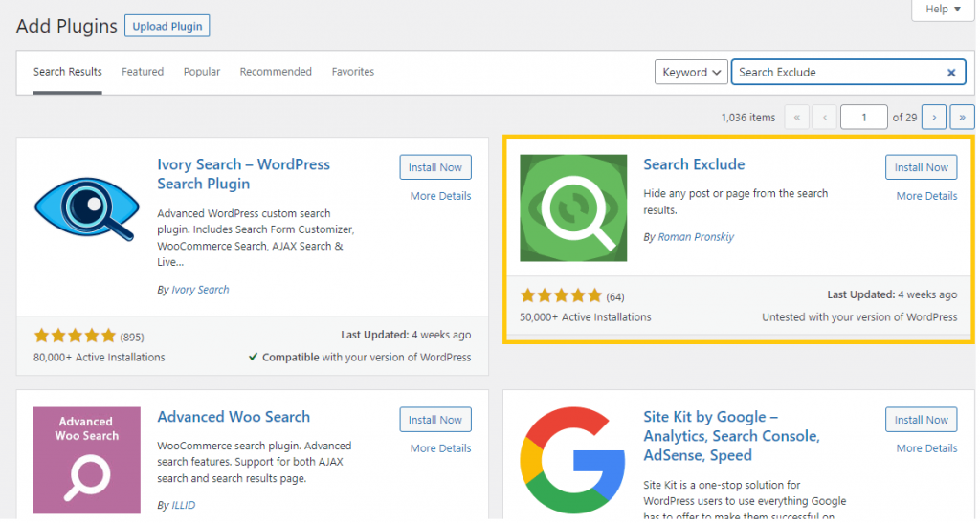Click the Search Exclude star rating
Screen dimensions: 980x523
tap(563, 296)
